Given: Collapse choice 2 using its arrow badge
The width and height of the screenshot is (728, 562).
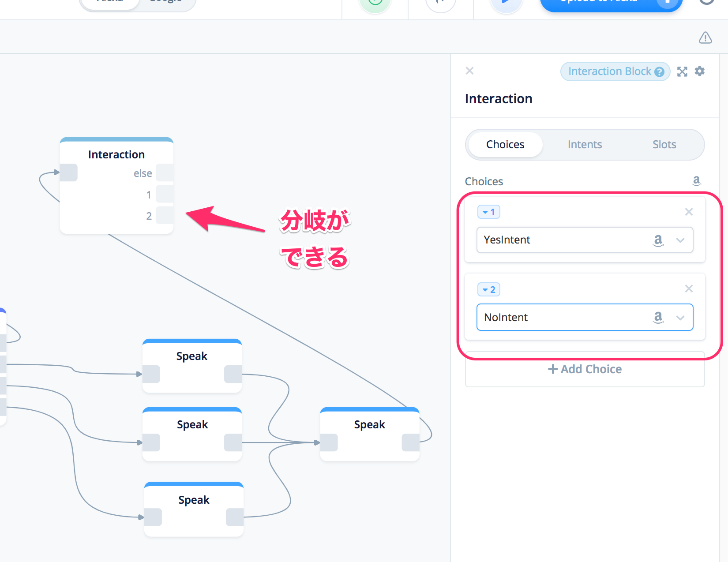Looking at the screenshot, I should (x=488, y=289).
